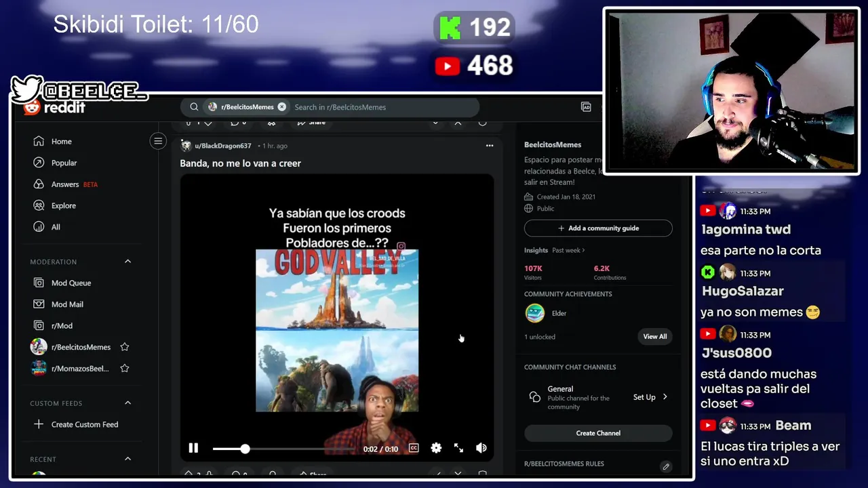
Task: Open post 'Banda, no me lo van a creer'
Action: pos(240,163)
